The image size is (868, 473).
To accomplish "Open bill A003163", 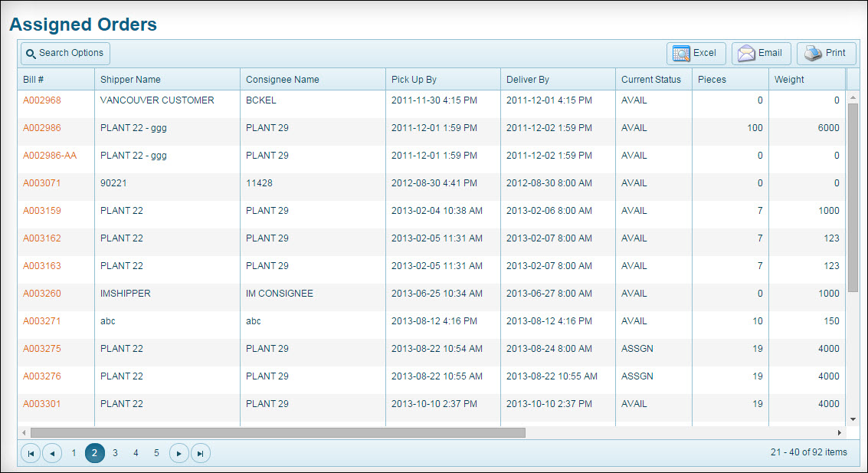I will [42, 266].
